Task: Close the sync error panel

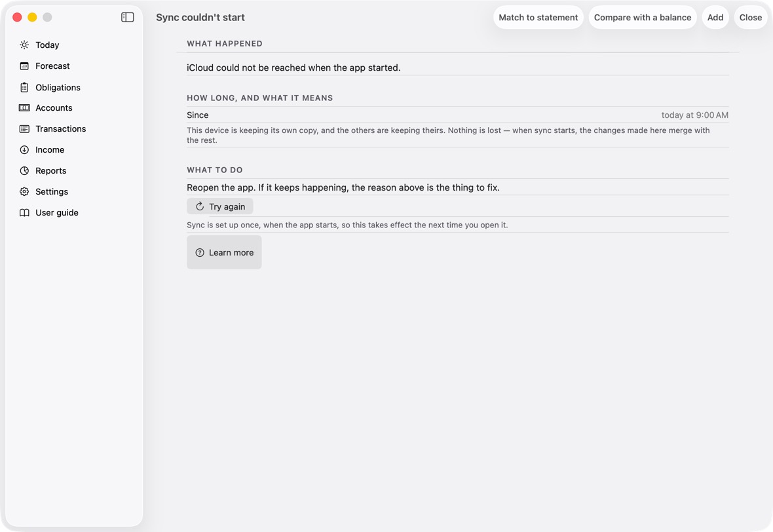Action: (750, 17)
